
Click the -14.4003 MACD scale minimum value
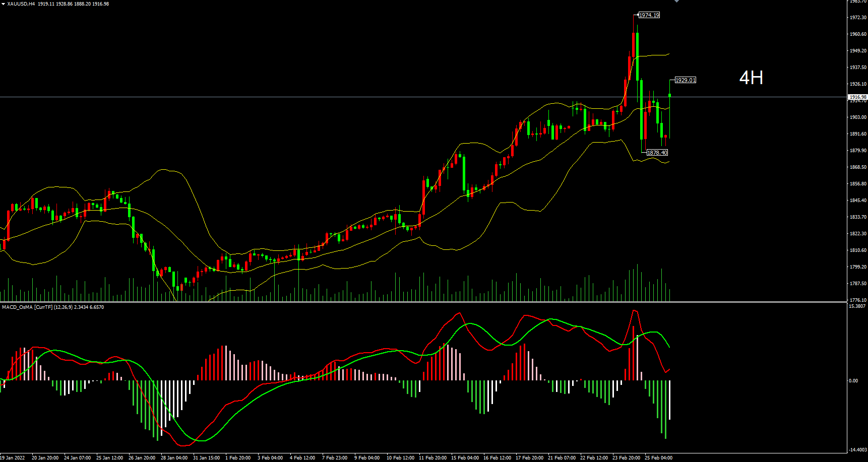[858, 449]
